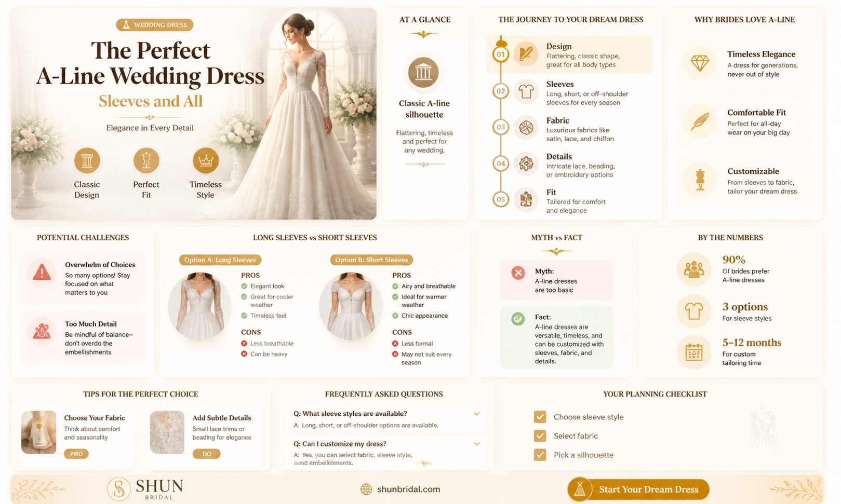841x504 pixels.
Task: Open the shunbridal.com link
Action: [408, 489]
